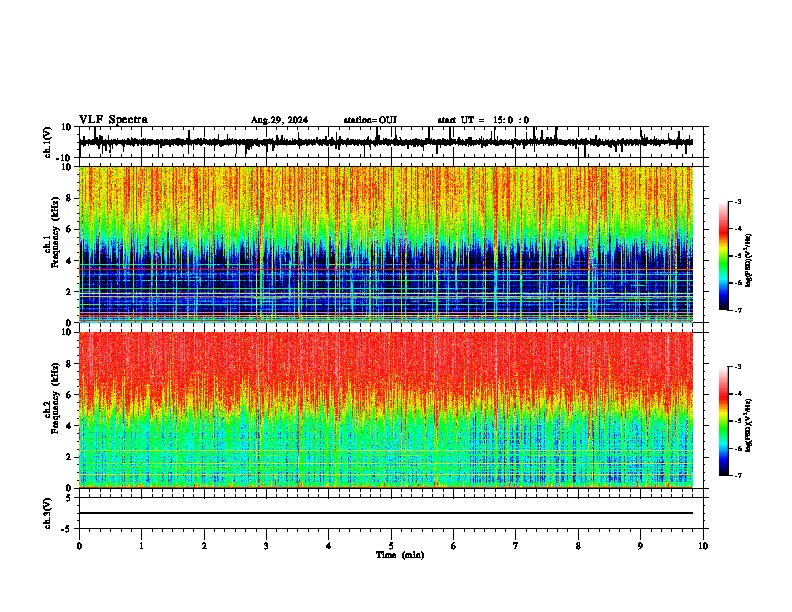Viewport: 792px width, 612px height.
Task: Click the ch.1 color bar log(PSD) label
Action: (x=749, y=261)
